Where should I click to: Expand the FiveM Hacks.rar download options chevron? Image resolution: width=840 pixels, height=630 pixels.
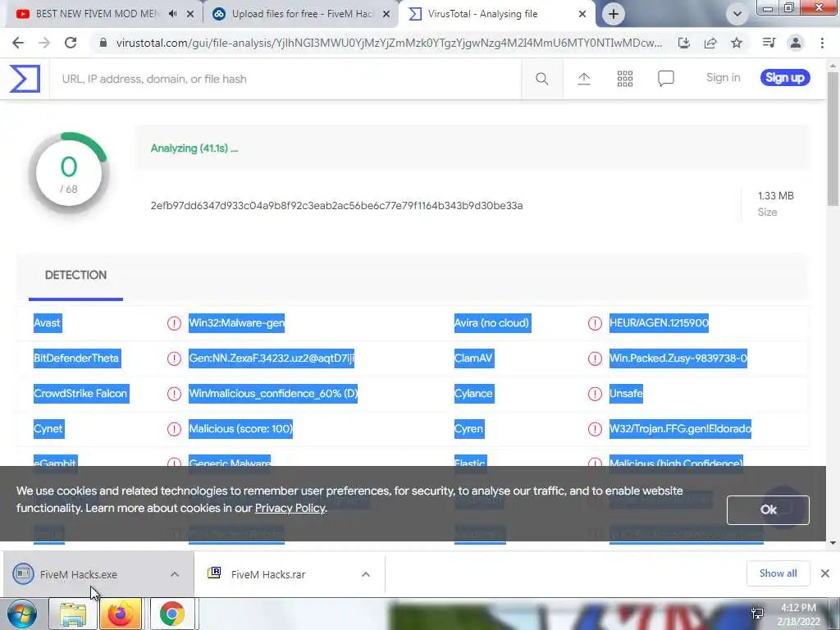366,574
